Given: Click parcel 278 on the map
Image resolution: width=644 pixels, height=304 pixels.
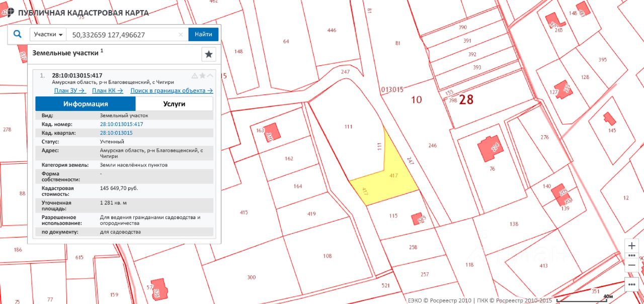Looking at the screenshot, I should click(7, 130).
